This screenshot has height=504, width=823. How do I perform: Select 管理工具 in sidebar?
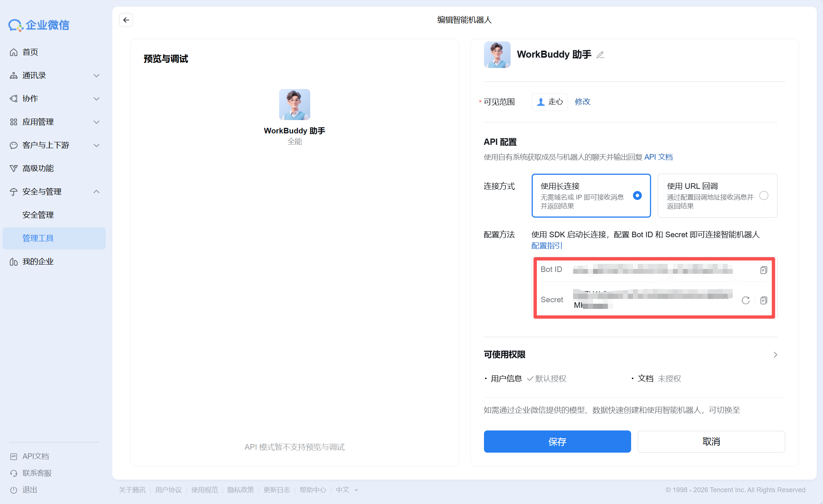(38, 238)
